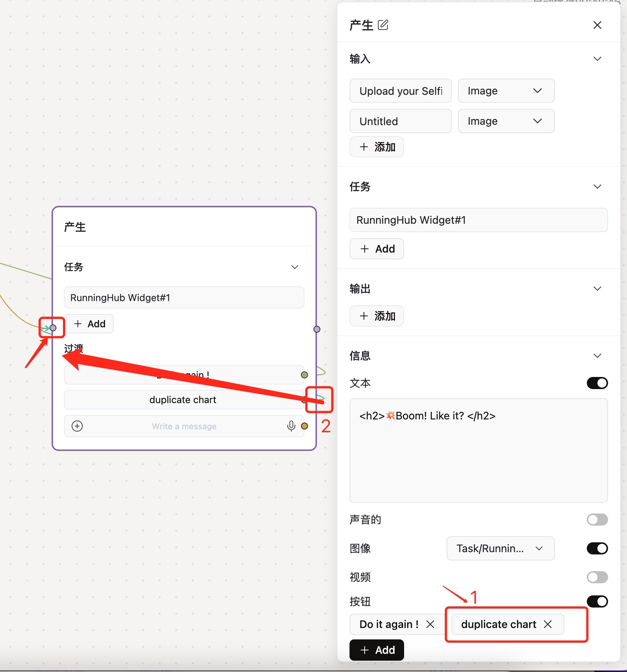
Task: Click the 添加 button under 输出
Action: (x=377, y=316)
